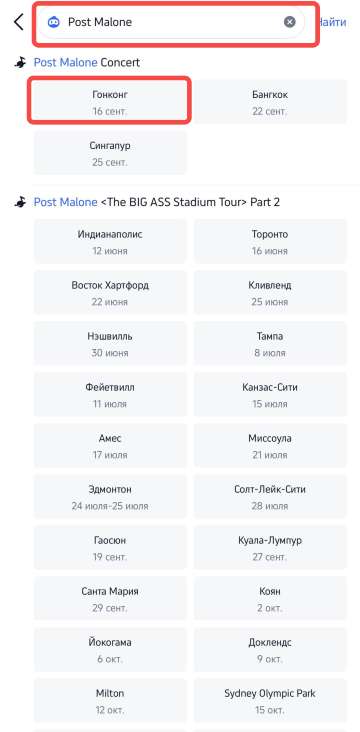Open the Post Malone Concert heading link
The image size is (360, 732).
coord(87,63)
